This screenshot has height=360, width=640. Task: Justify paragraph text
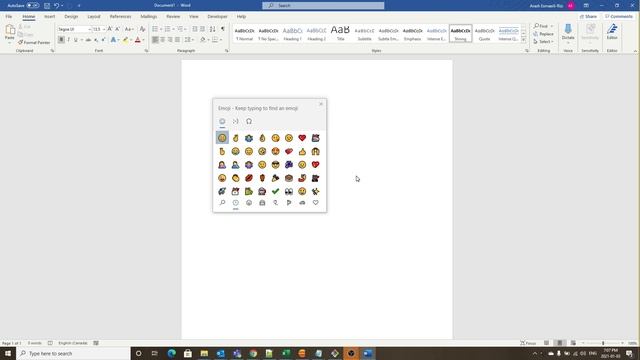[178, 40]
